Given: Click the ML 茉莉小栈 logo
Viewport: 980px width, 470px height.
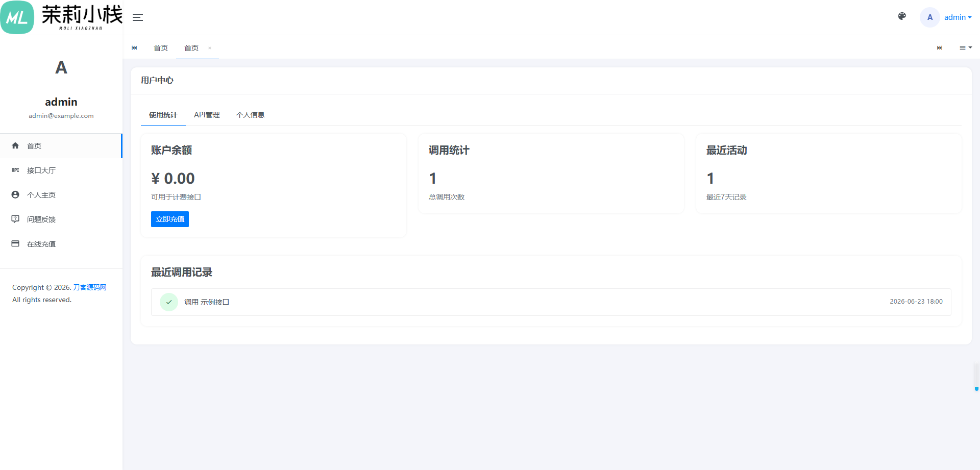Looking at the screenshot, I should coord(61,17).
